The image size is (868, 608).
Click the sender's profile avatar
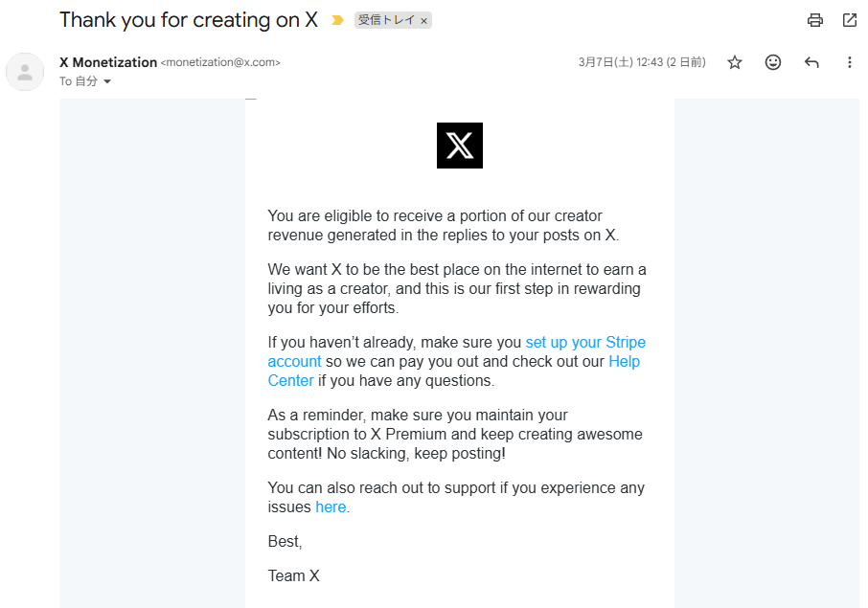tap(25, 72)
